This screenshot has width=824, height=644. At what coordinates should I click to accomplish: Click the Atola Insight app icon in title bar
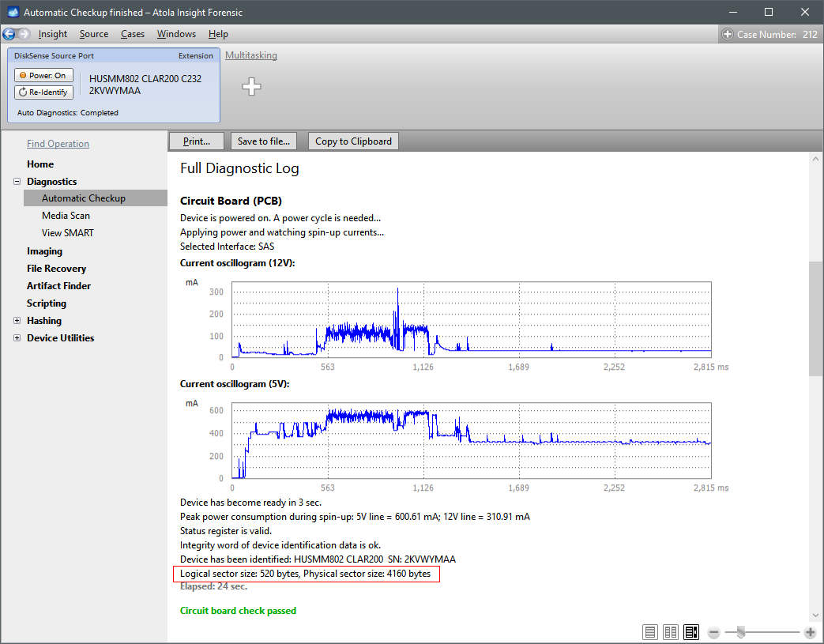point(13,12)
